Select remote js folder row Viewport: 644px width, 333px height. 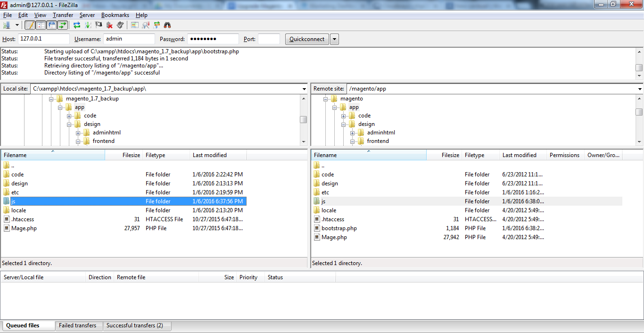point(467,201)
